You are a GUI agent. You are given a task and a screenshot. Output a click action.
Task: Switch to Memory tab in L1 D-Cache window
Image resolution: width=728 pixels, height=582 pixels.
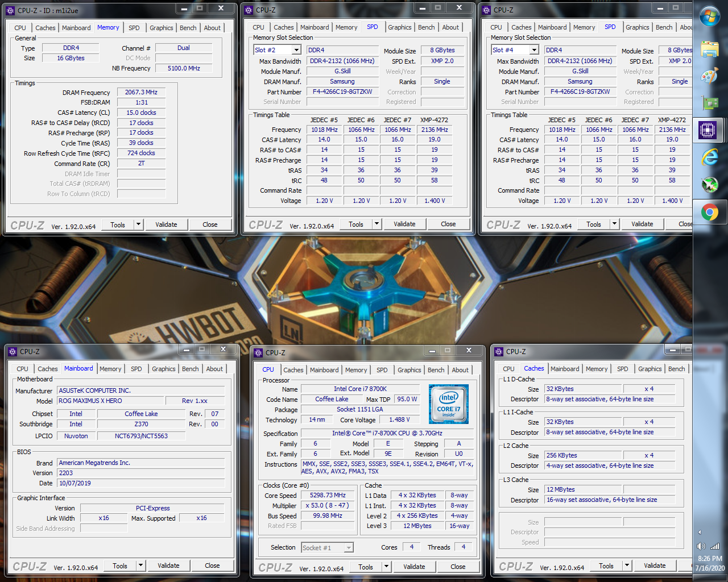(x=597, y=369)
